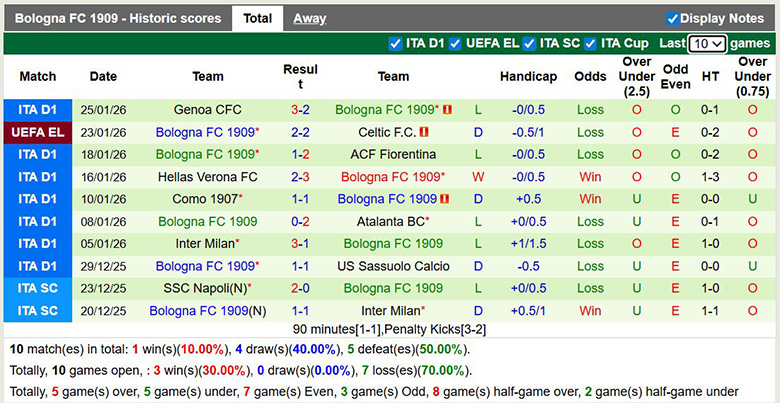The image size is (780, 403).
Task: Uncheck the ITA D1 league filter
Action: coord(396,44)
